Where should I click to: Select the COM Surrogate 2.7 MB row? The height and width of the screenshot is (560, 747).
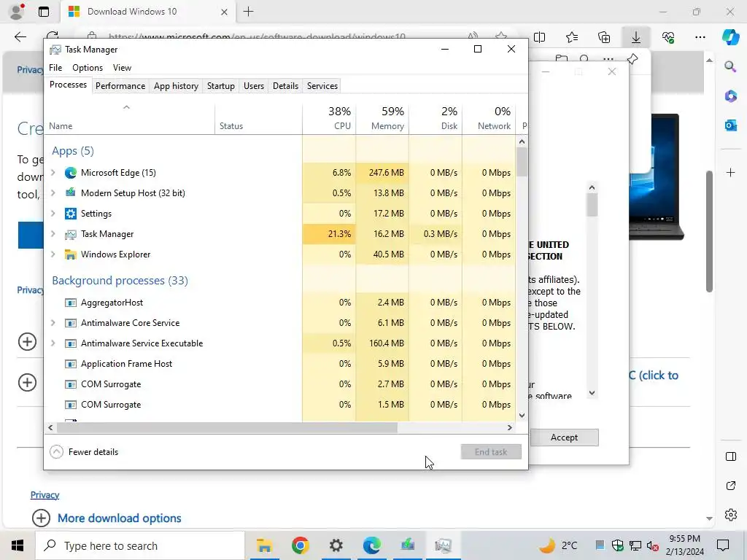(x=280, y=384)
